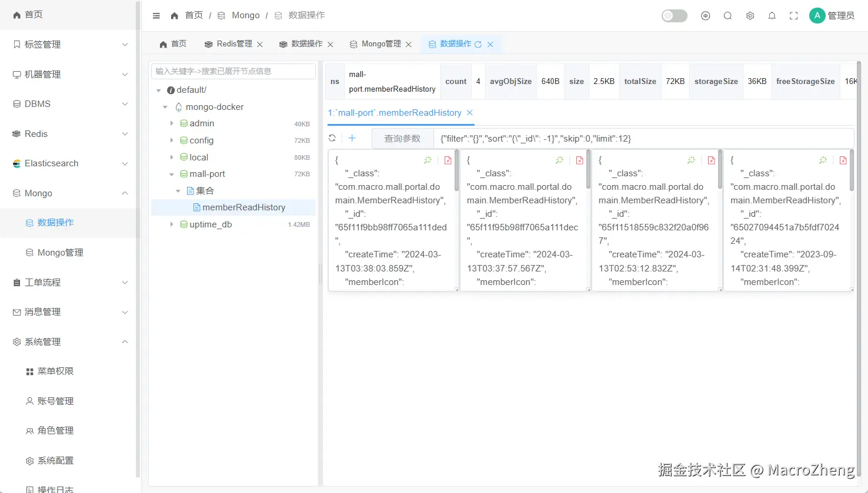Click the notification bell icon
Image resolution: width=868 pixels, height=493 pixels.
tap(772, 16)
